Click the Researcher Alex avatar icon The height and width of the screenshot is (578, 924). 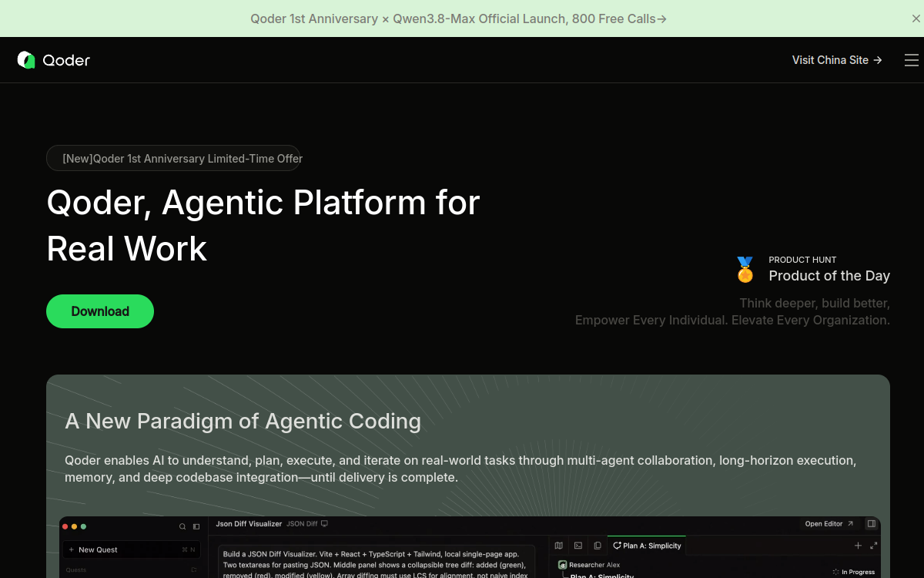coord(563,565)
